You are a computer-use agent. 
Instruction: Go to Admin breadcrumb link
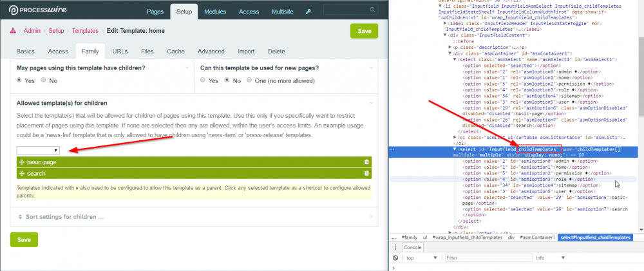coord(32,31)
